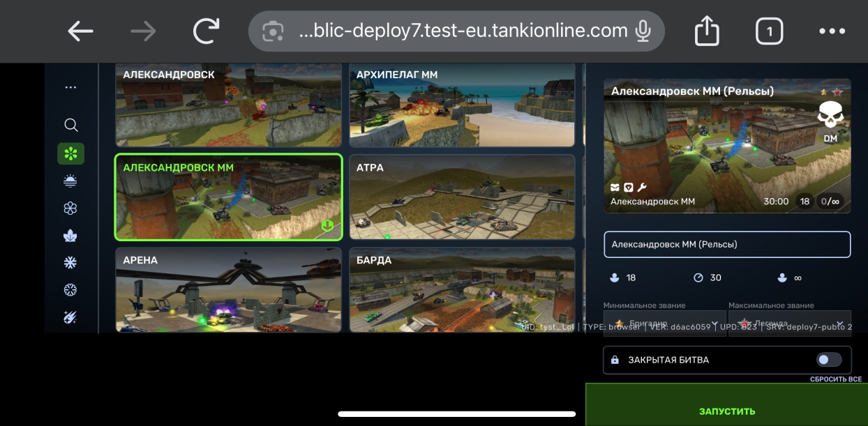Click the score limit icon next to ∞
Image resolution: width=868 pixels, height=426 pixels.
click(x=782, y=277)
